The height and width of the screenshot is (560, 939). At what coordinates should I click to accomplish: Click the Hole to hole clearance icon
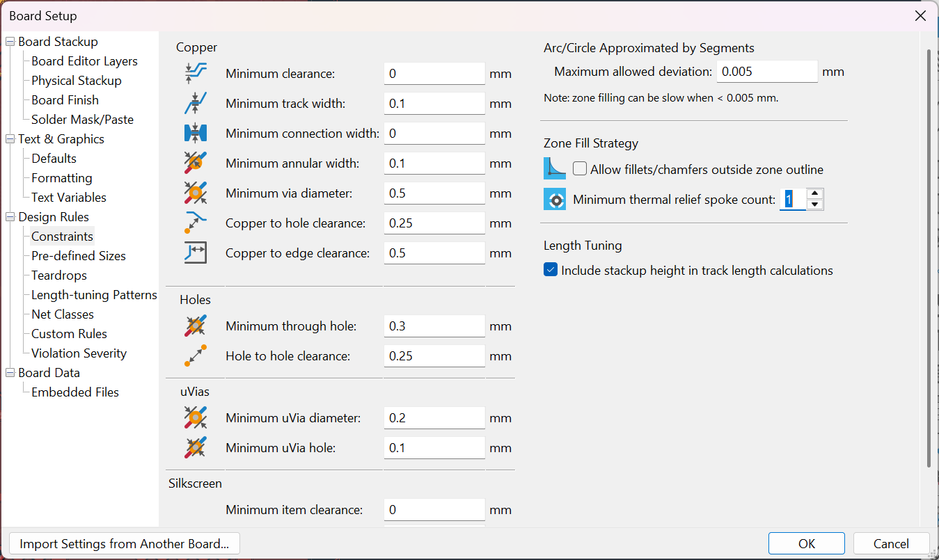(x=196, y=356)
